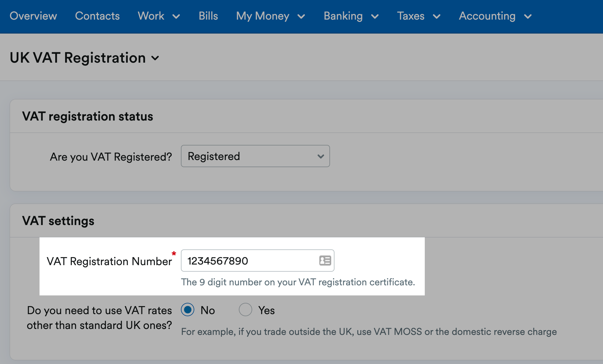This screenshot has width=603, height=364.
Task: Click the Accounting chevron arrow
Action: click(528, 17)
